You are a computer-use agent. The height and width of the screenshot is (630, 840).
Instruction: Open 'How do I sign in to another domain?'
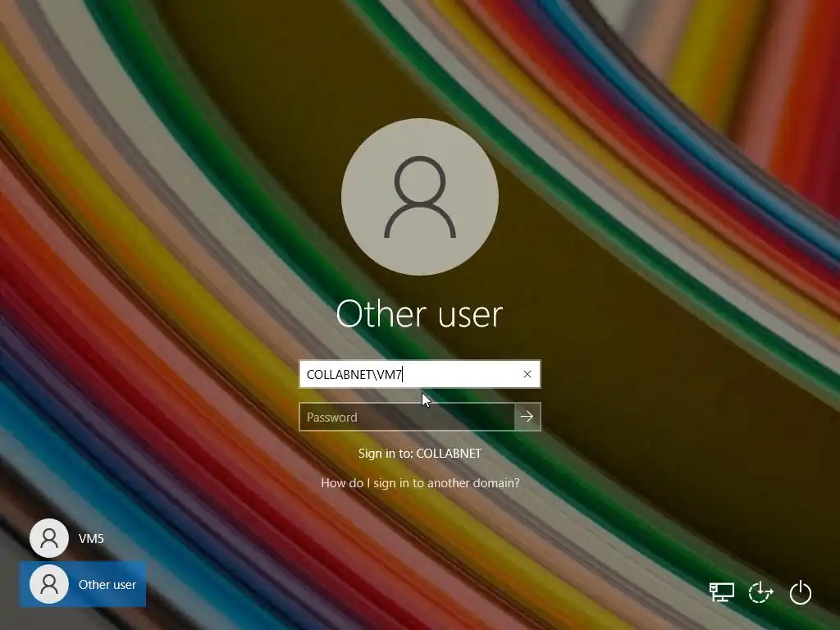(x=420, y=482)
